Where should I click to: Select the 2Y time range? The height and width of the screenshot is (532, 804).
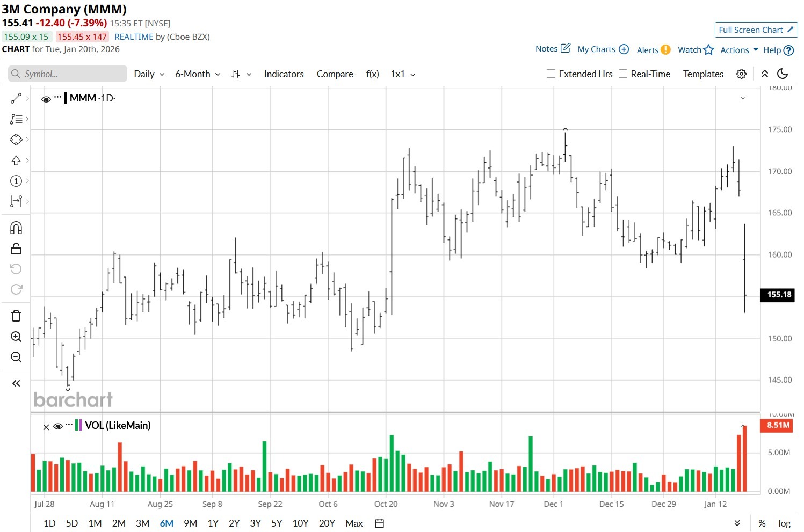click(234, 523)
